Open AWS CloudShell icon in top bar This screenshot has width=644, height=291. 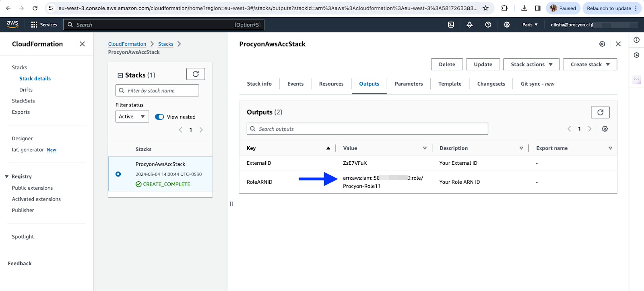(x=451, y=25)
